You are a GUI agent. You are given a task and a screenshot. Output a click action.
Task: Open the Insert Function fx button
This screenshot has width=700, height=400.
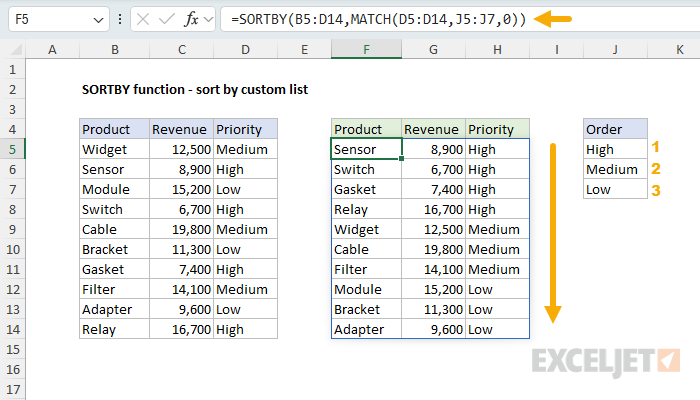tap(191, 19)
